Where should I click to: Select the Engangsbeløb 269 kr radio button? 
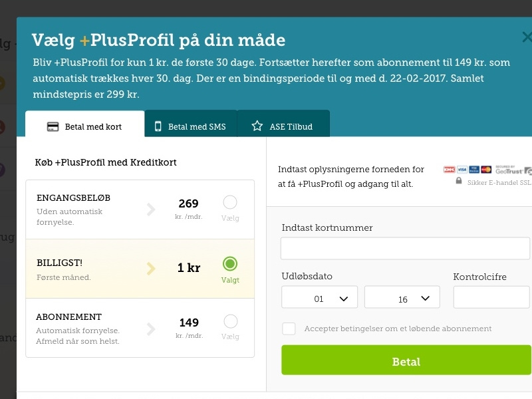pyautogui.click(x=230, y=203)
